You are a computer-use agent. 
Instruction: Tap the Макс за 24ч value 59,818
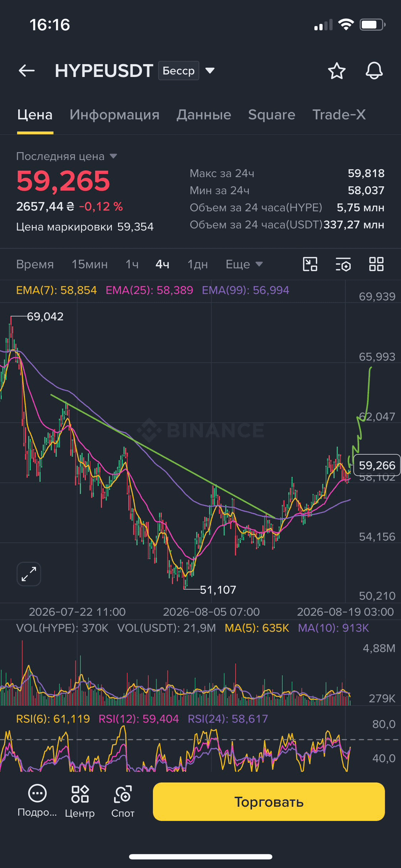tap(366, 173)
